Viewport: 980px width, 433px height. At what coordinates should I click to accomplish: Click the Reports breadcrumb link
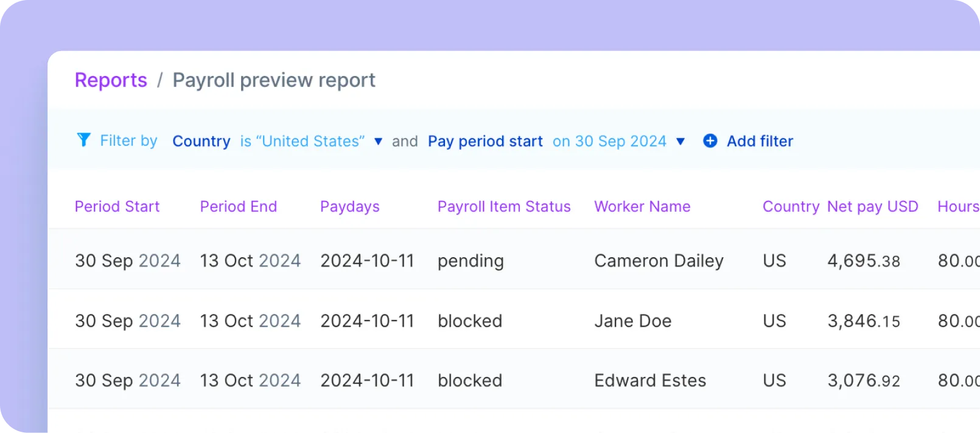[x=111, y=80]
